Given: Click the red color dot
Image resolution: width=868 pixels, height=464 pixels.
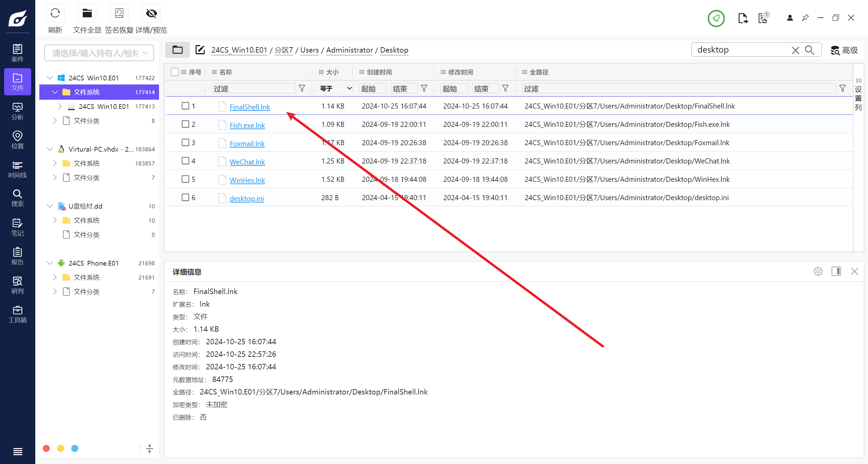Looking at the screenshot, I should point(46,448).
